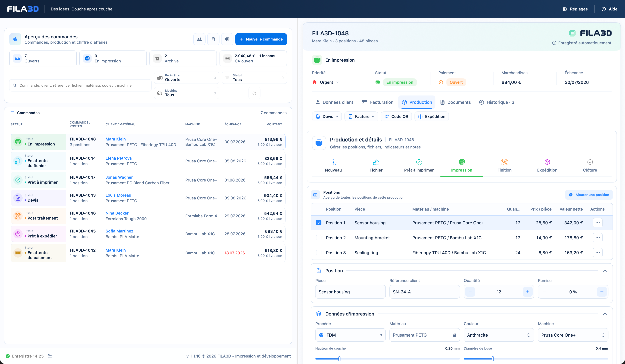Click the printer icon button beside Nouvelle commande

[227, 39]
